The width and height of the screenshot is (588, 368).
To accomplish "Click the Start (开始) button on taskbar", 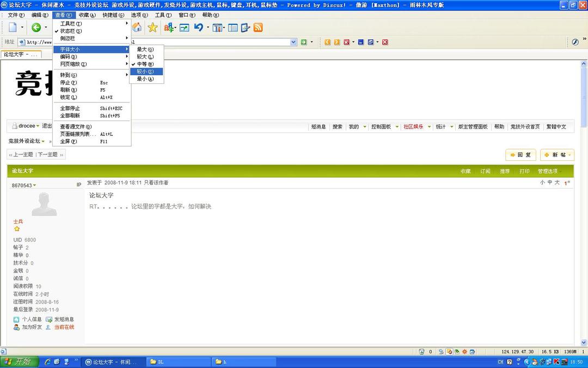I will tap(19, 362).
